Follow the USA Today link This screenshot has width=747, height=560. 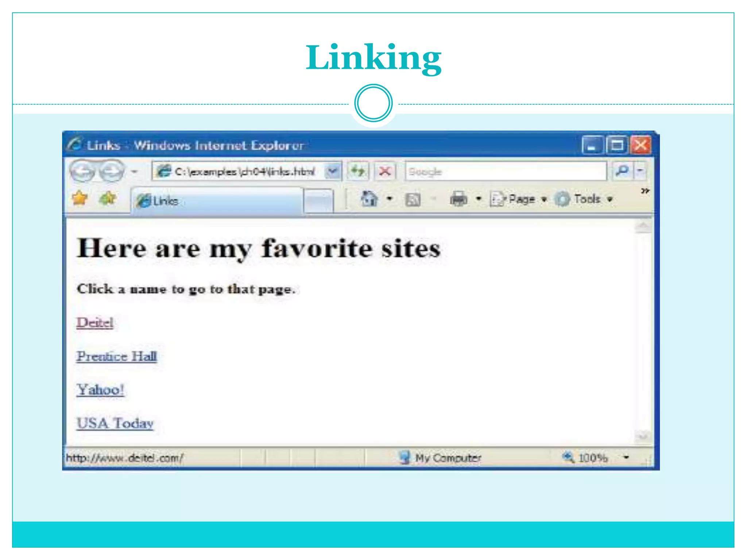point(115,423)
